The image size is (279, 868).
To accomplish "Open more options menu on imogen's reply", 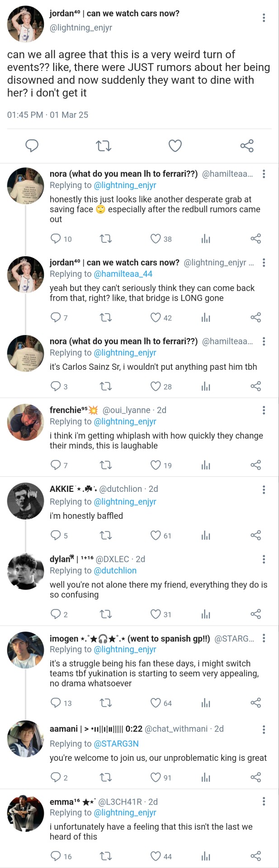I will 264,639.
